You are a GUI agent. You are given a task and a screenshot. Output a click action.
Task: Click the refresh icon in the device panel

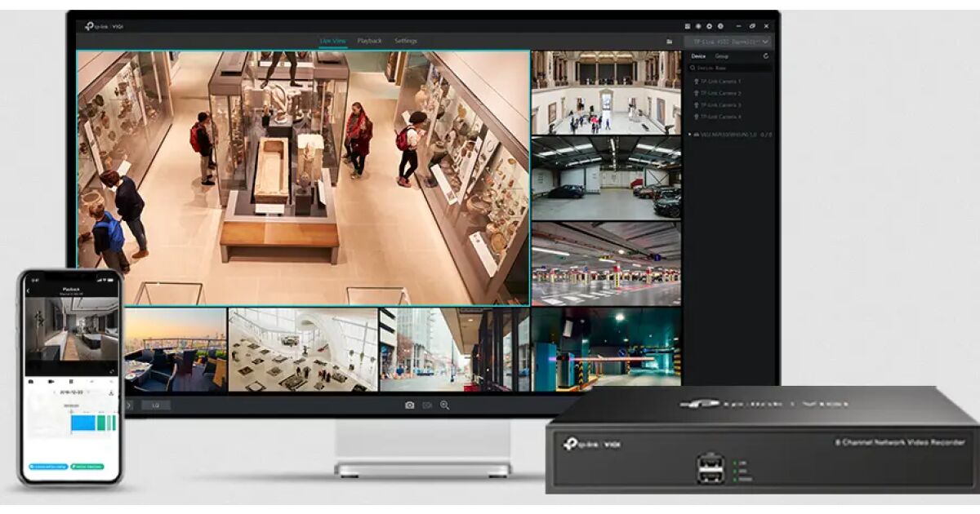[765, 56]
